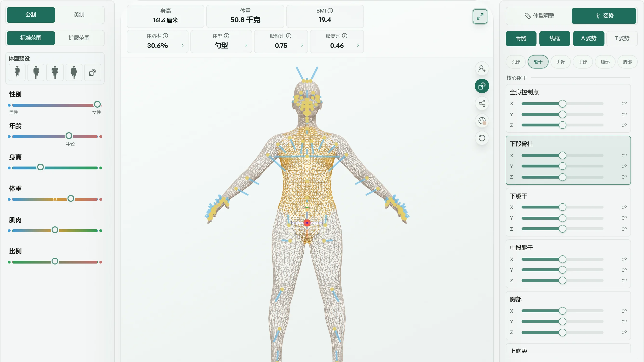Click the red pelvis control point on model
Image resolution: width=644 pixels, height=362 pixels.
(x=307, y=223)
